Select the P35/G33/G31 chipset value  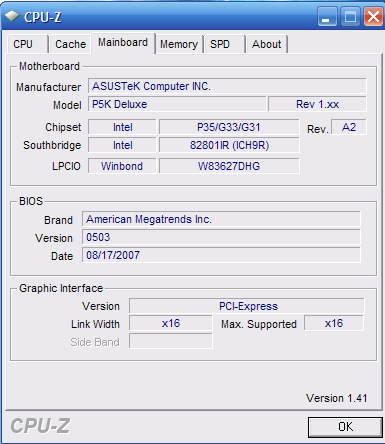[x=229, y=127]
